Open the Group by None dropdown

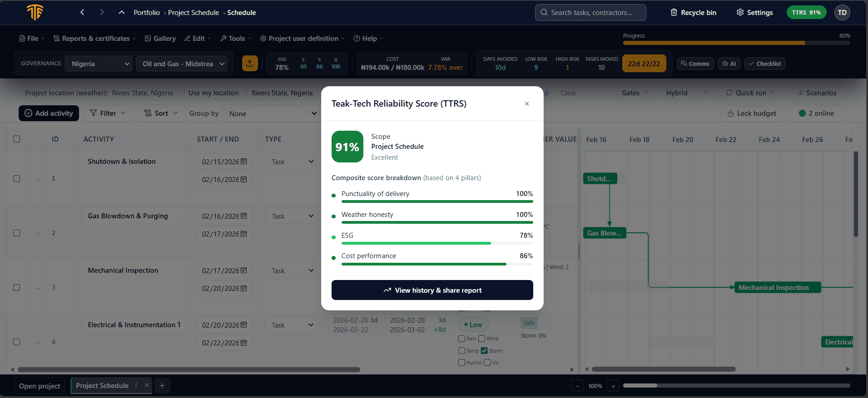tap(272, 113)
